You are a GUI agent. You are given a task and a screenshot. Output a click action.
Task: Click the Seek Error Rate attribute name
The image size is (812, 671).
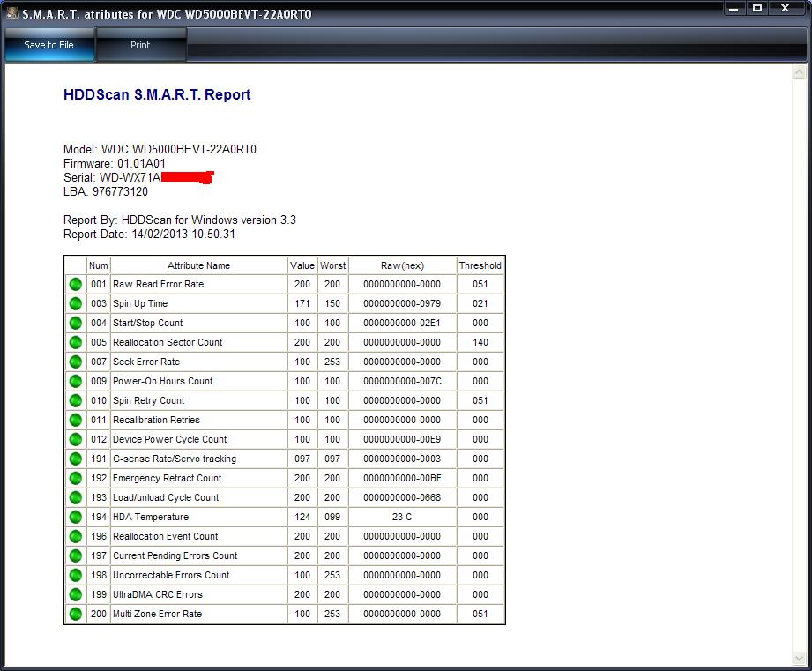[x=146, y=362]
